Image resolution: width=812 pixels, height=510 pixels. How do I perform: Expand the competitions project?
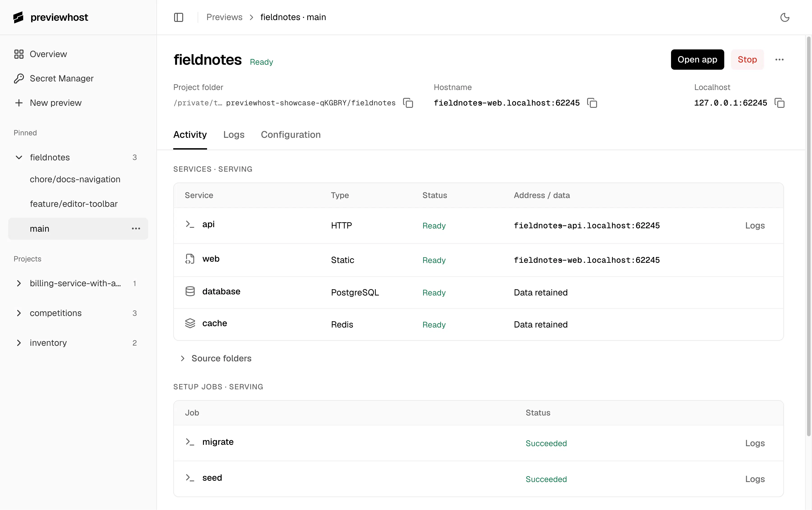pos(19,313)
